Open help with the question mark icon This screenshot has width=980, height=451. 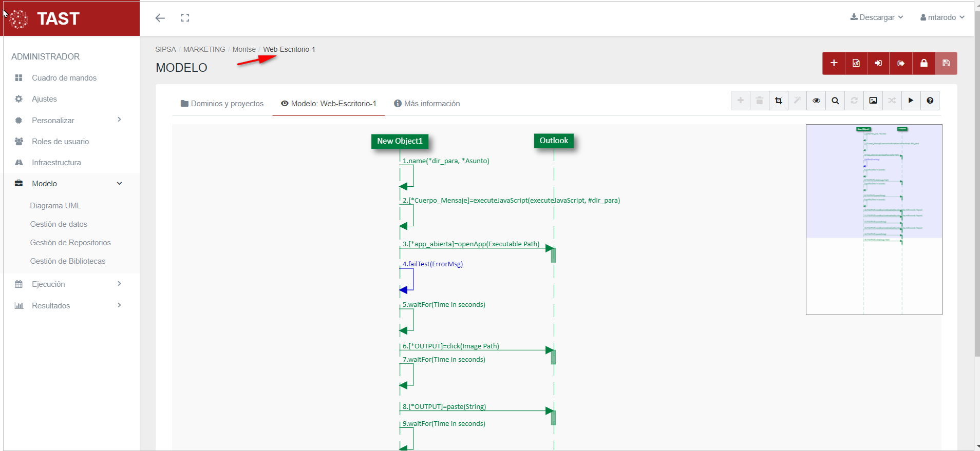pyautogui.click(x=930, y=101)
